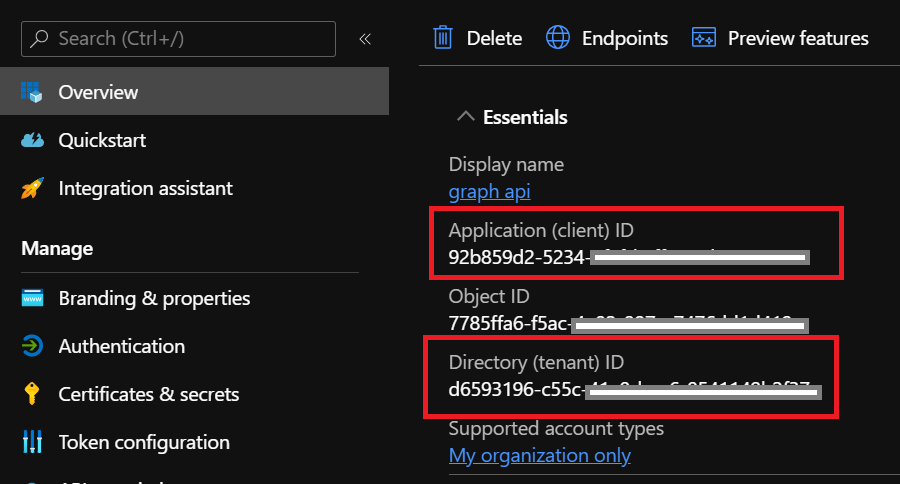This screenshot has width=900, height=484.
Task: Collapse the sidebar with double chevron
Action: 365,39
